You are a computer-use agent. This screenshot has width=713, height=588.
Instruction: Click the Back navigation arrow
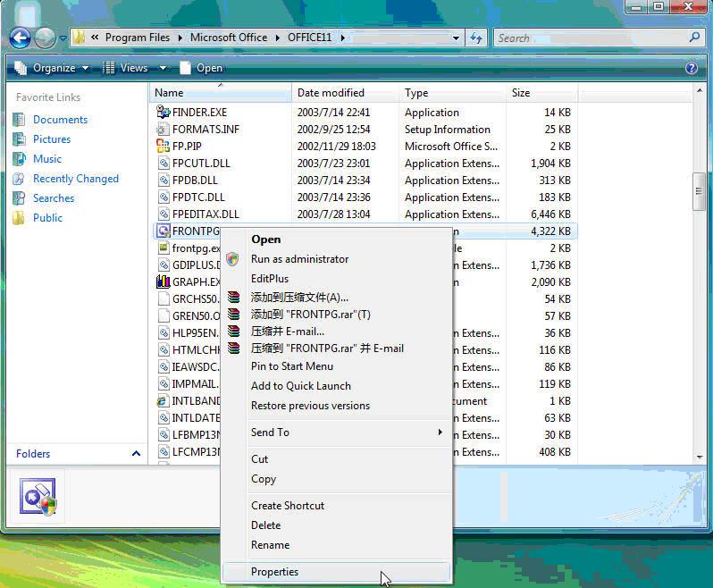pyautogui.click(x=20, y=38)
